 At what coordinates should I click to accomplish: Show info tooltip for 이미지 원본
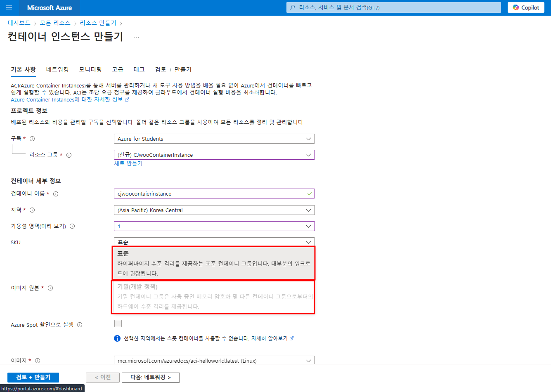click(x=50, y=288)
